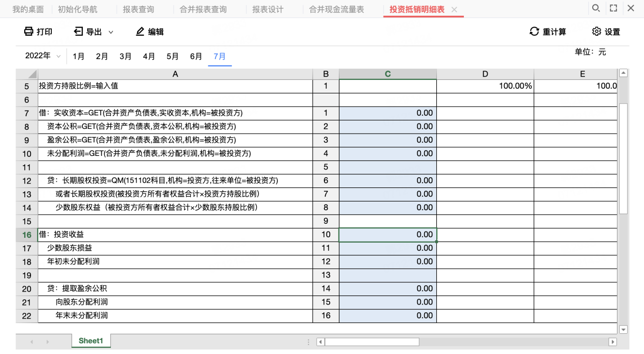
Task: Click the 0.00 cell in 投资收益 row
Action: click(388, 235)
